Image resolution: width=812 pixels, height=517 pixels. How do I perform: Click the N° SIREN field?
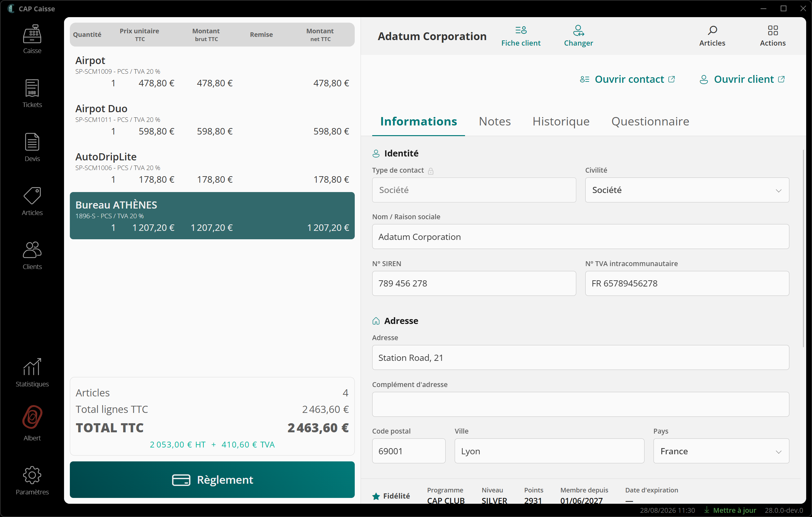click(x=474, y=283)
